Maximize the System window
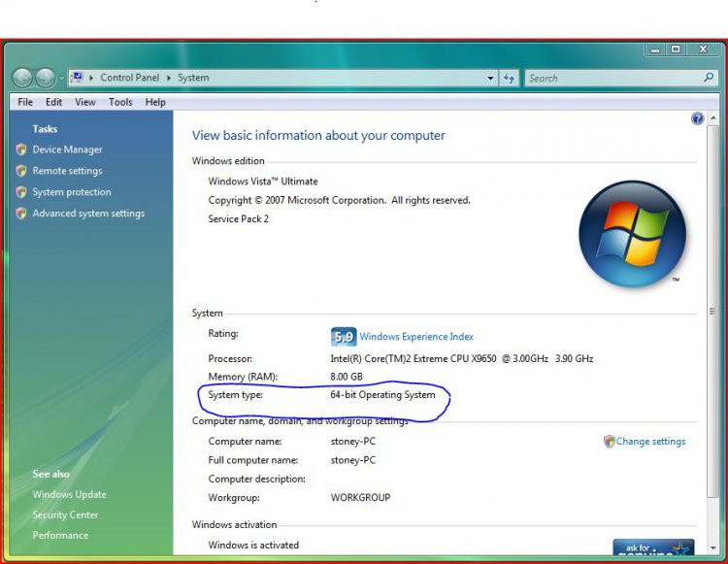This screenshot has height=564, width=728. point(676,50)
